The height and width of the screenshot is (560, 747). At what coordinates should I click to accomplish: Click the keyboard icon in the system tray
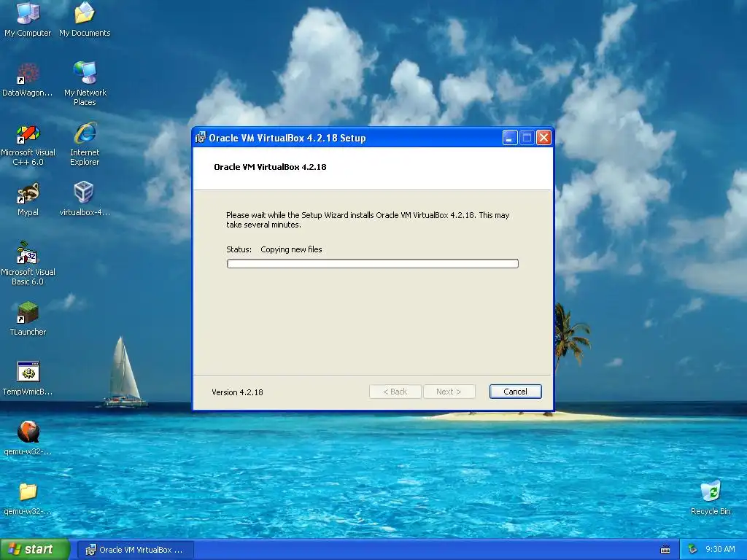point(665,550)
